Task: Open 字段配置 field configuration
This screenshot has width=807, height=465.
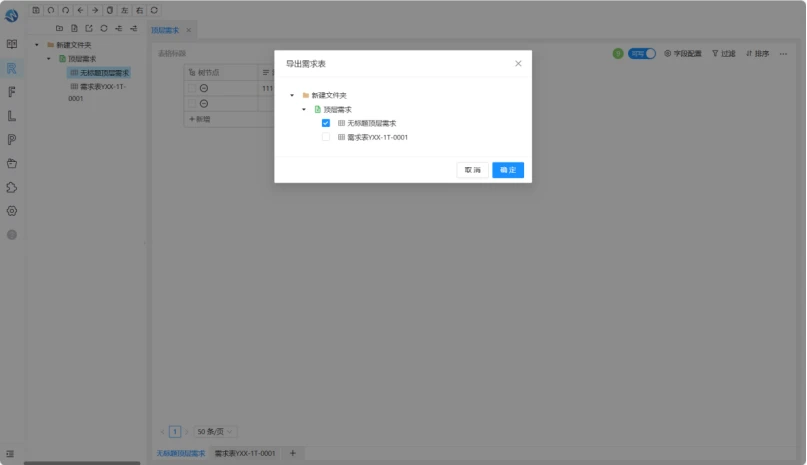Action: click(x=683, y=54)
